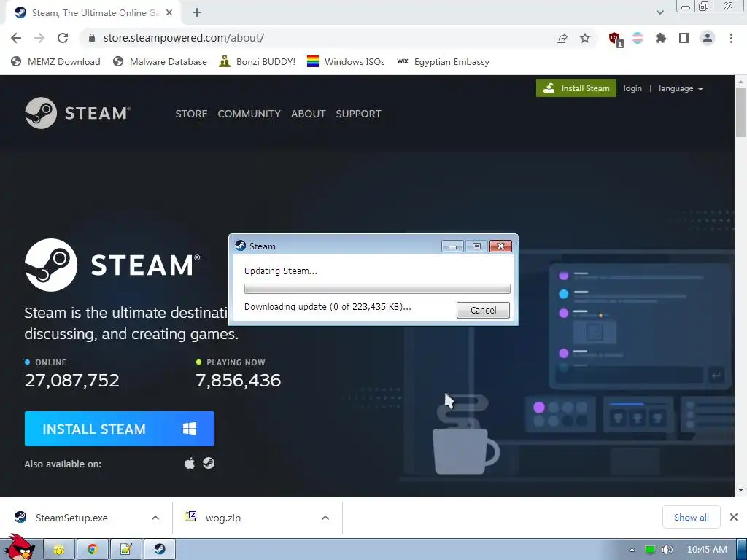Show hidden system tray icons
This screenshot has width=747, height=560.
pyautogui.click(x=632, y=550)
